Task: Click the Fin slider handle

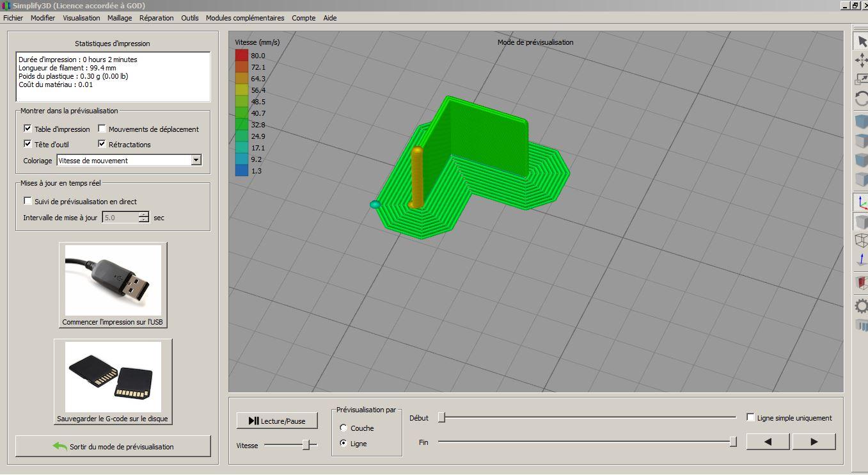Action: [x=733, y=442]
